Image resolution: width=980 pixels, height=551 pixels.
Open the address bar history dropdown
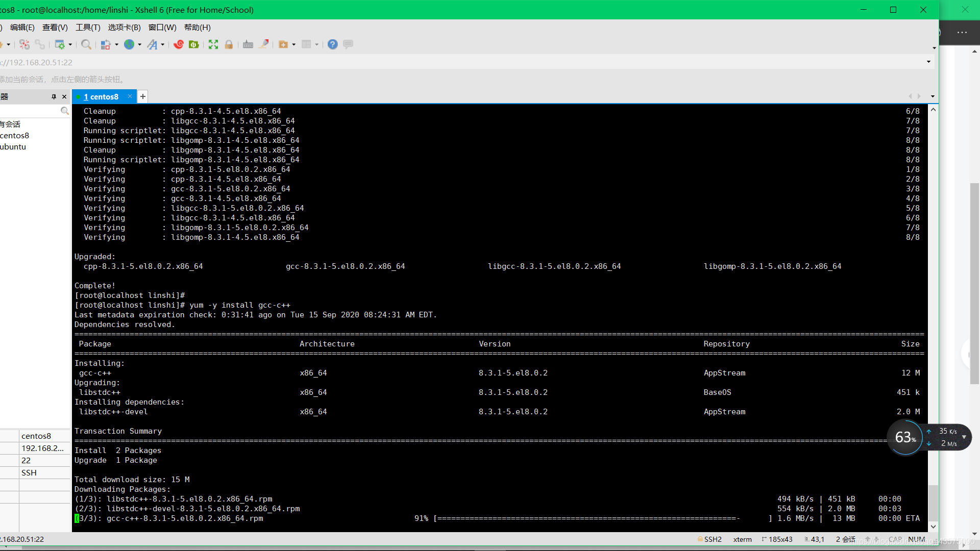[928, 62]
